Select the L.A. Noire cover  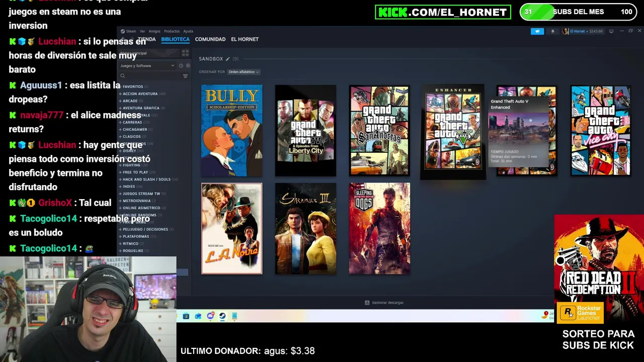(231, 228)
